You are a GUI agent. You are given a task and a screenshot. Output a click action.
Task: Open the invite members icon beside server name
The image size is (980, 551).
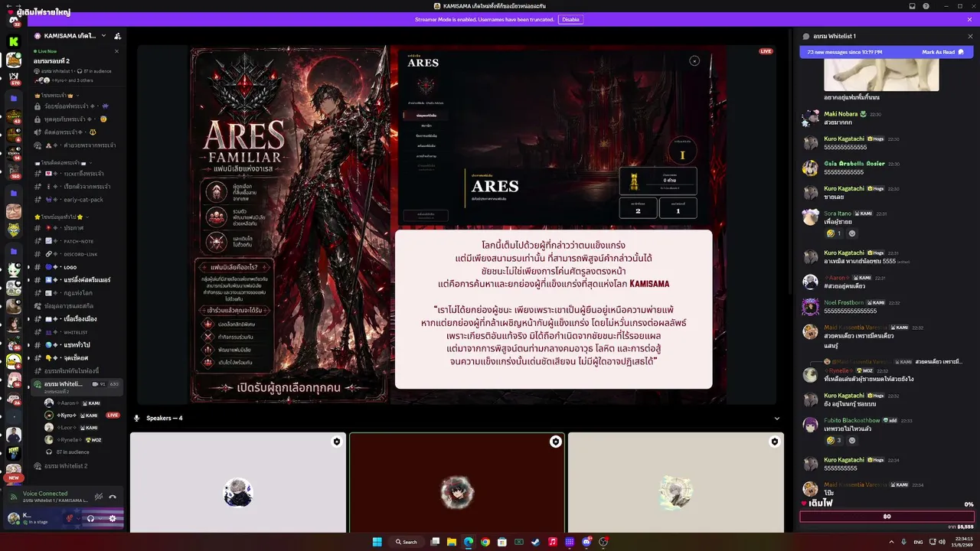[117, 36]
